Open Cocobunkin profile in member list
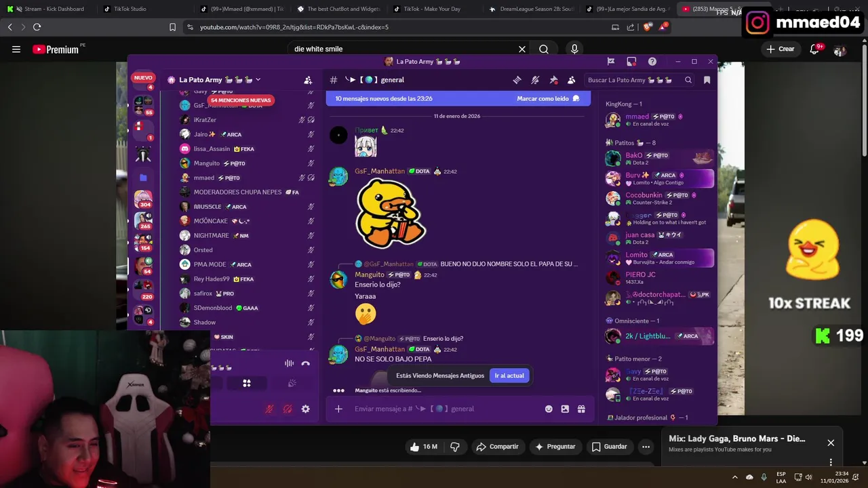This screenshot has height=488, width=868. [659, 199]
